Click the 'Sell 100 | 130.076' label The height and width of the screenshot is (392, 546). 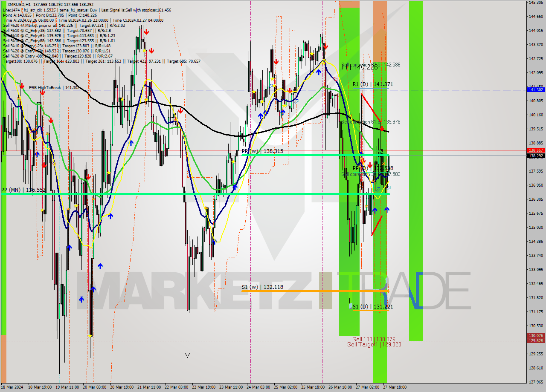(x=374, y=339)
